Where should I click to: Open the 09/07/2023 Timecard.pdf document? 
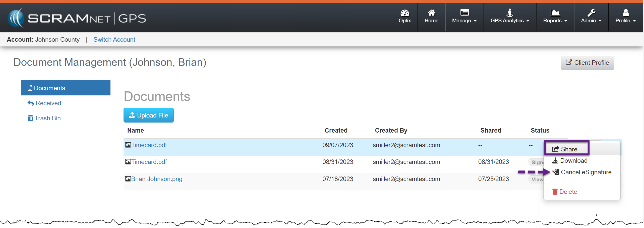point(149,145)
